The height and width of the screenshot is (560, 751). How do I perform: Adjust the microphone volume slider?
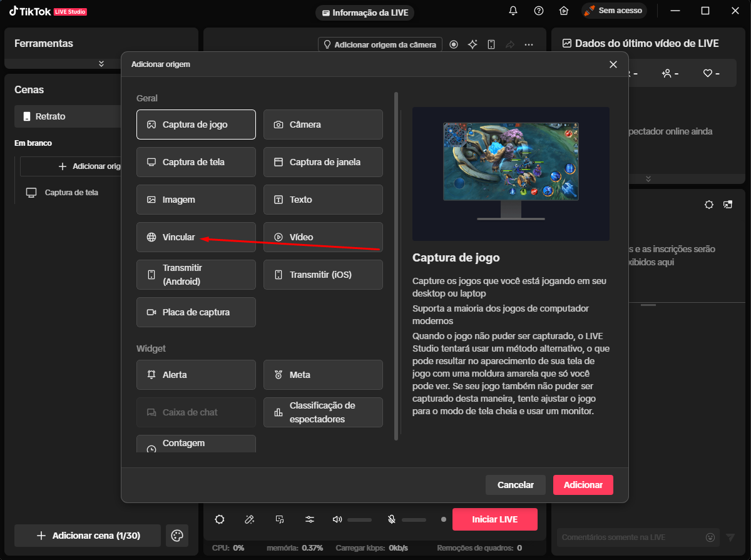414,520
